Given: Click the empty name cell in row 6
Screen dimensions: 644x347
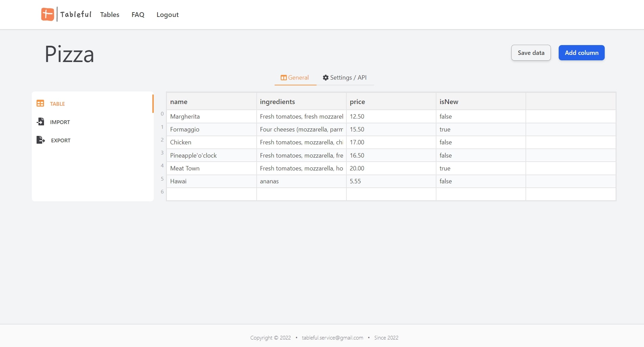Looking at the screenshot, I should click(x=212, y=194).
